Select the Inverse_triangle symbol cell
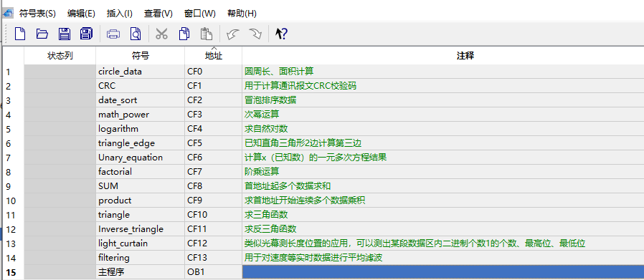The image size is (644, 280). pos(140,229)
